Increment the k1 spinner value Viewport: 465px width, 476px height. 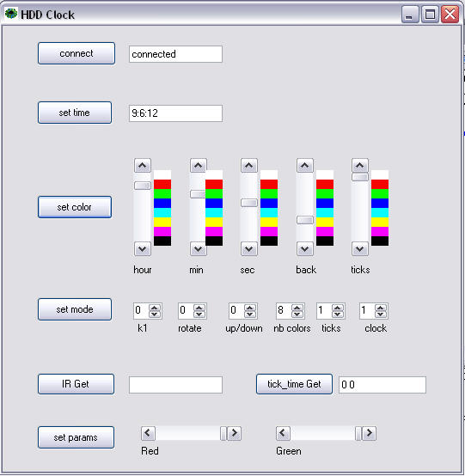click(155, 308)
